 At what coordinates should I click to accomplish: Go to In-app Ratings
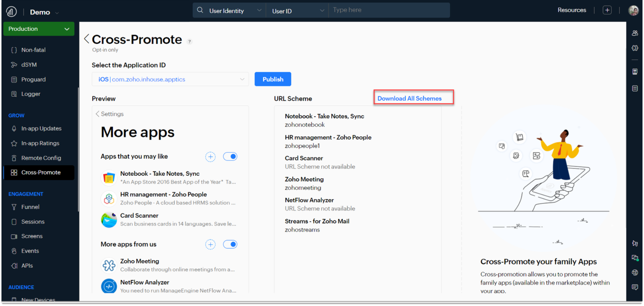pyautogui.click(x=40, y=143)
